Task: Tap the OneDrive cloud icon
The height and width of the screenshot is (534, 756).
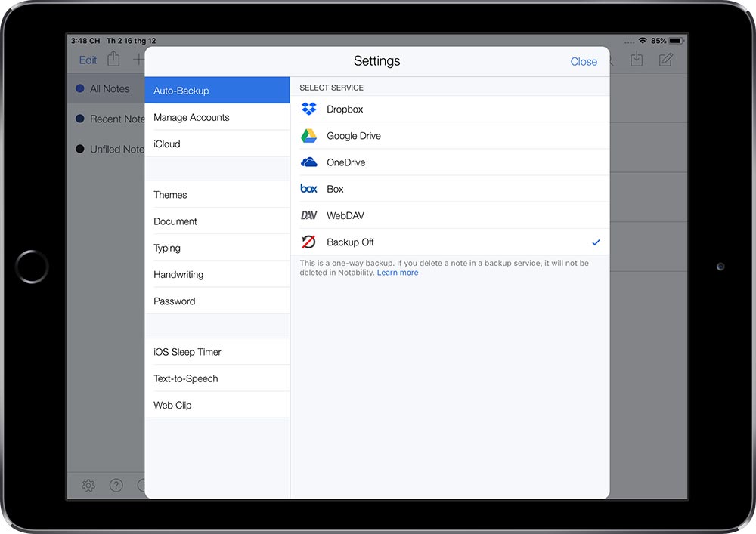Action: coord(308,162)
